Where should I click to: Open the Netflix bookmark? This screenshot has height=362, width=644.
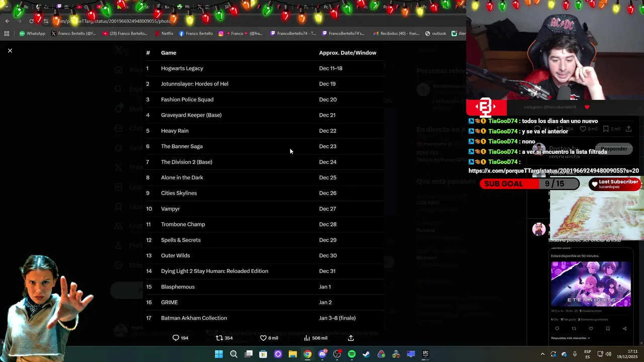(x=164, y=34)
